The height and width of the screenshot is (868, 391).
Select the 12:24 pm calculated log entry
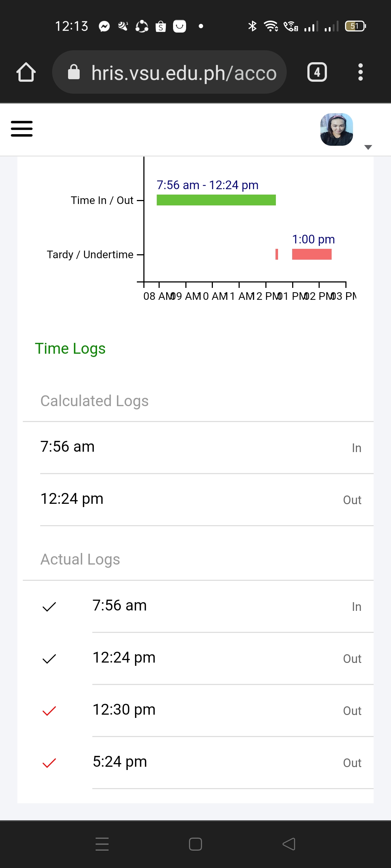[x=72, y=499]
